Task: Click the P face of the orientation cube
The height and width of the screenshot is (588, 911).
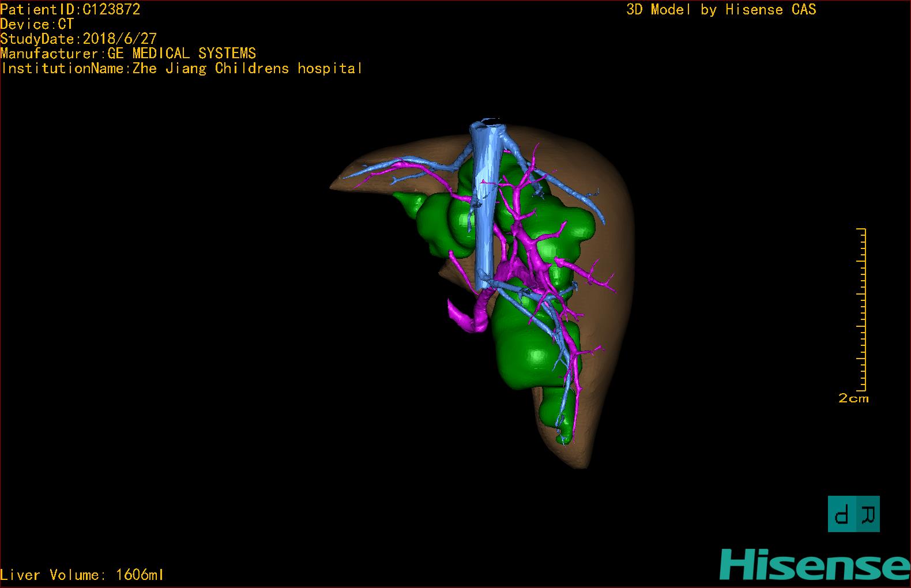Action: click(842, 514)
